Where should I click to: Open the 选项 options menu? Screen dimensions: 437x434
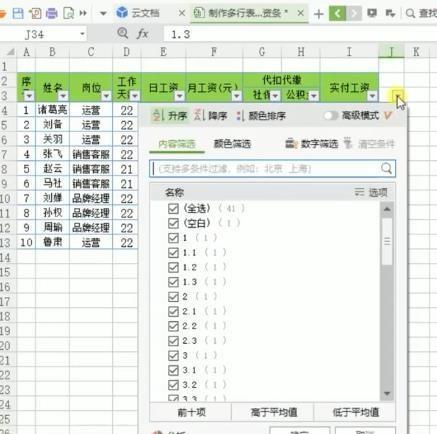pyautogui.click(x=371, y=192)
